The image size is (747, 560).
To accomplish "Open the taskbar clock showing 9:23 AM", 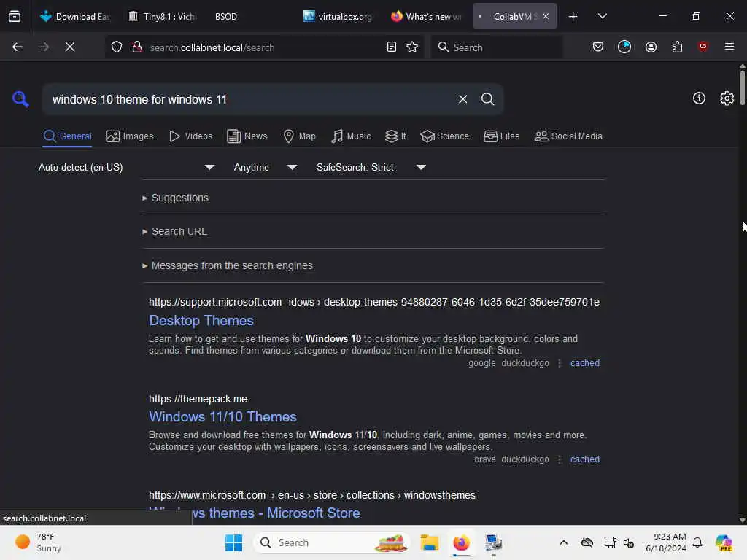I will 665,542.
